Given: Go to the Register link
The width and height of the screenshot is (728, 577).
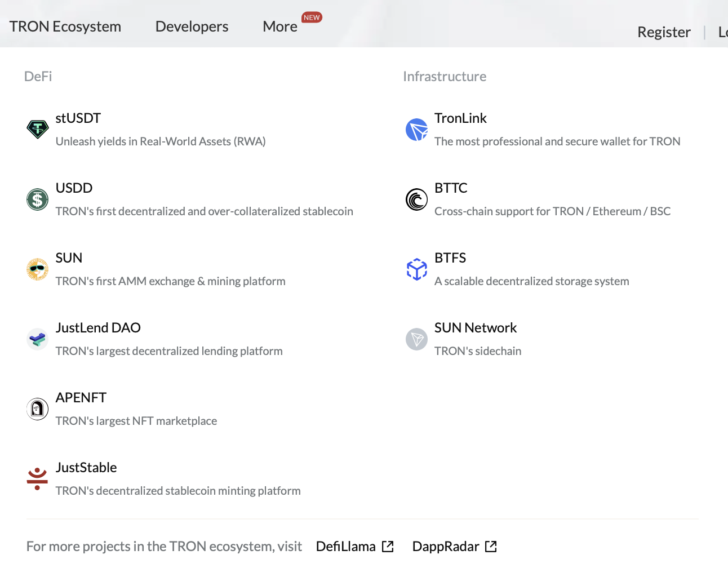Looking at the screenshot, I should point(664,32).
